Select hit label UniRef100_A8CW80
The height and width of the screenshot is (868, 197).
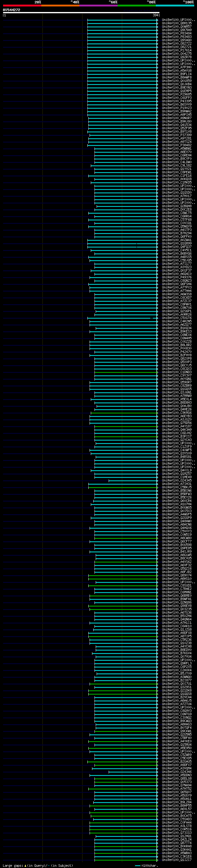point(177,538)
